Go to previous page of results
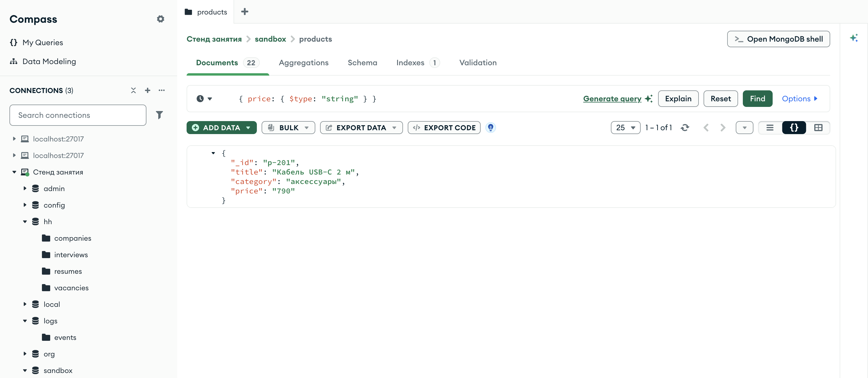Screen dimensions: 868x378 pos(706,128)
